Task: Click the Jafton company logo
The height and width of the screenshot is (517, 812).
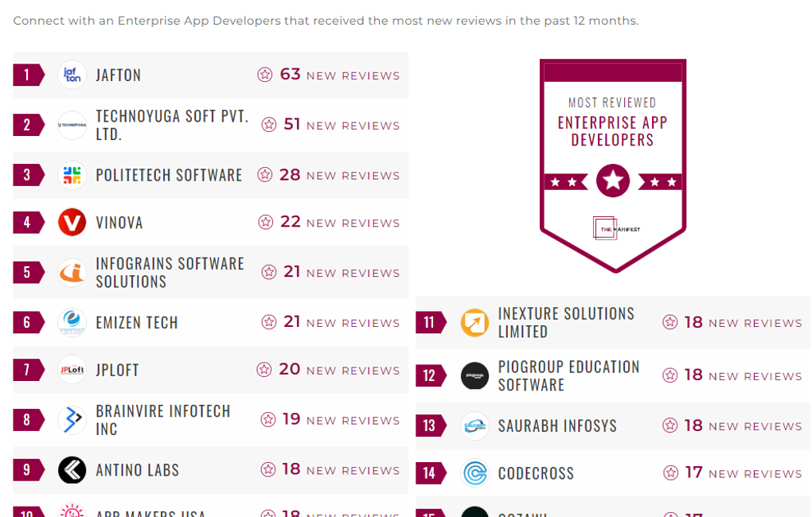Action: (72, 75)
